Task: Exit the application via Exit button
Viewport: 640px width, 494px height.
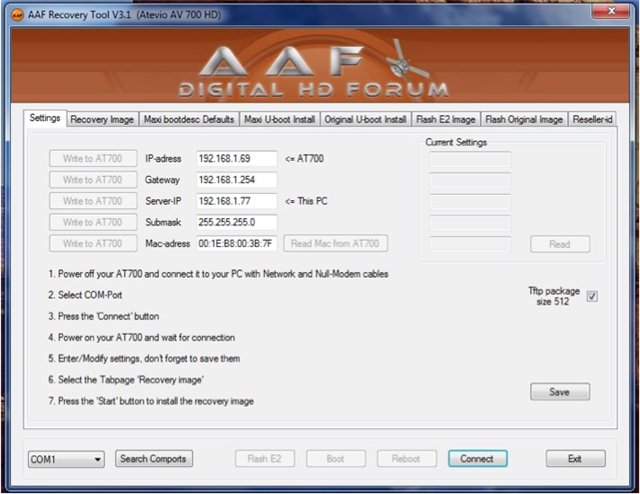Action: 576,458
